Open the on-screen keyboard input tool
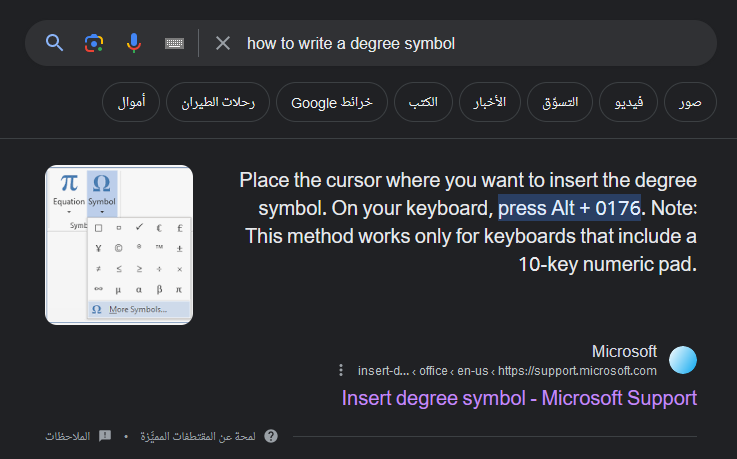This screenshot has width=737, height=459. 174,43
